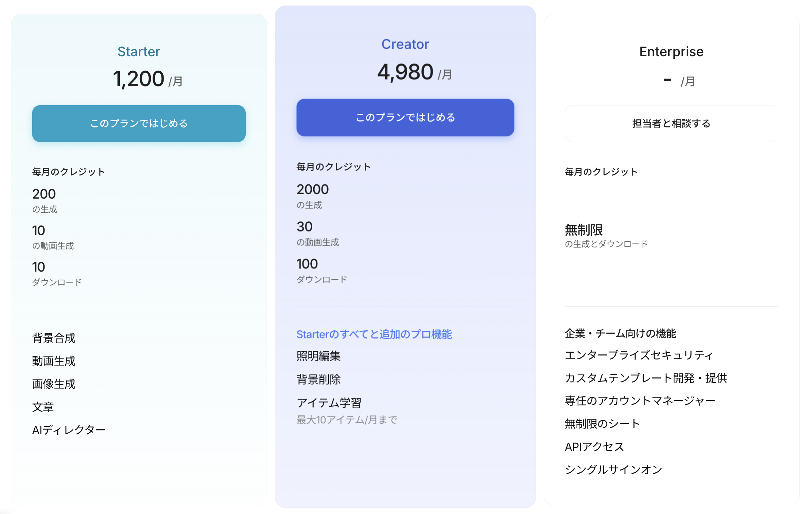Select the Creator plan title

[x=405, y=44]
